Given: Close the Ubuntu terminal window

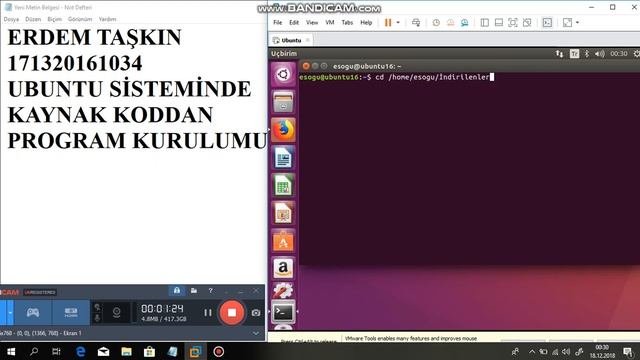Looking at the screenshot, I should click(x=306, y=66).
